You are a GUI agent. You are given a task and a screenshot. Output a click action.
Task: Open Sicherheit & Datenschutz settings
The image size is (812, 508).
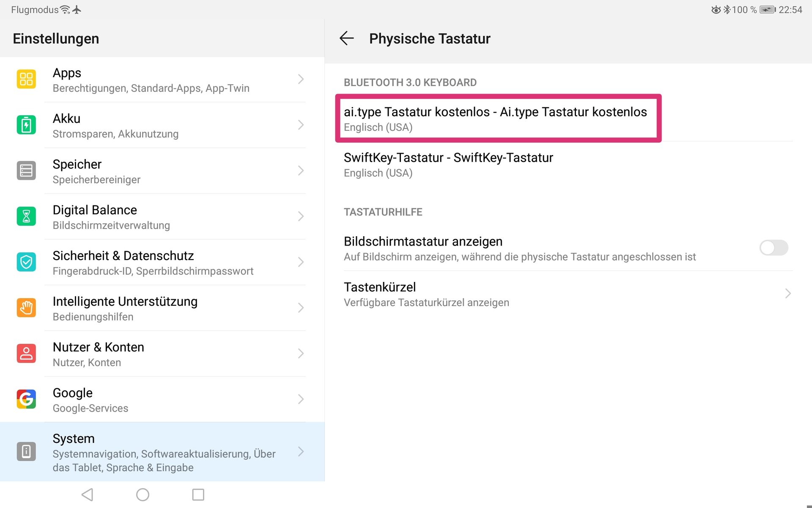click(x=162, y=262)
